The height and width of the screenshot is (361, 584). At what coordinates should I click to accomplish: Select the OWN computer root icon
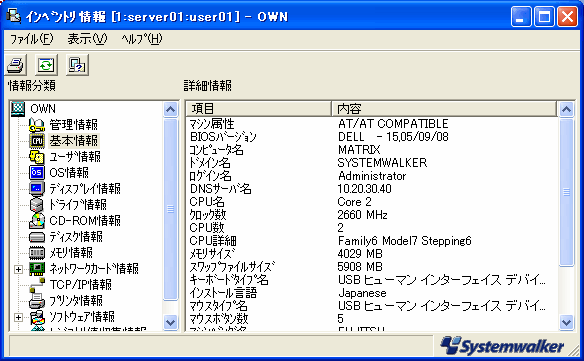18,109
